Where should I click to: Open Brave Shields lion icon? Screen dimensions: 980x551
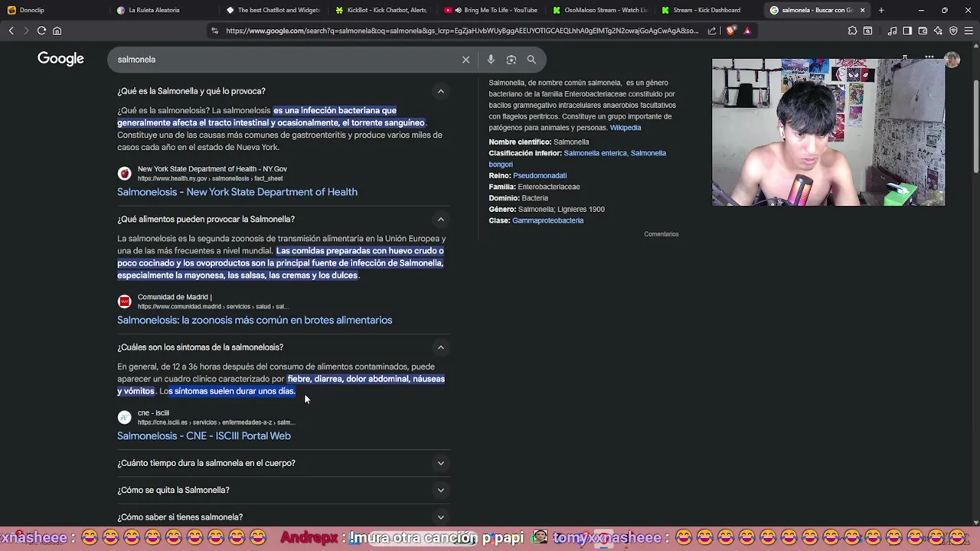pyautogui.click(x=730, y=31)
